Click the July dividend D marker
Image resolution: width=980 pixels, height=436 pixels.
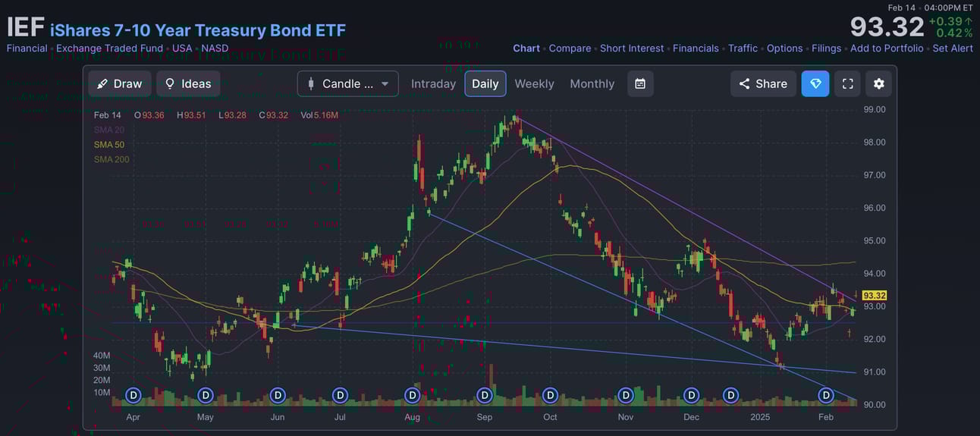pos(340,395)
